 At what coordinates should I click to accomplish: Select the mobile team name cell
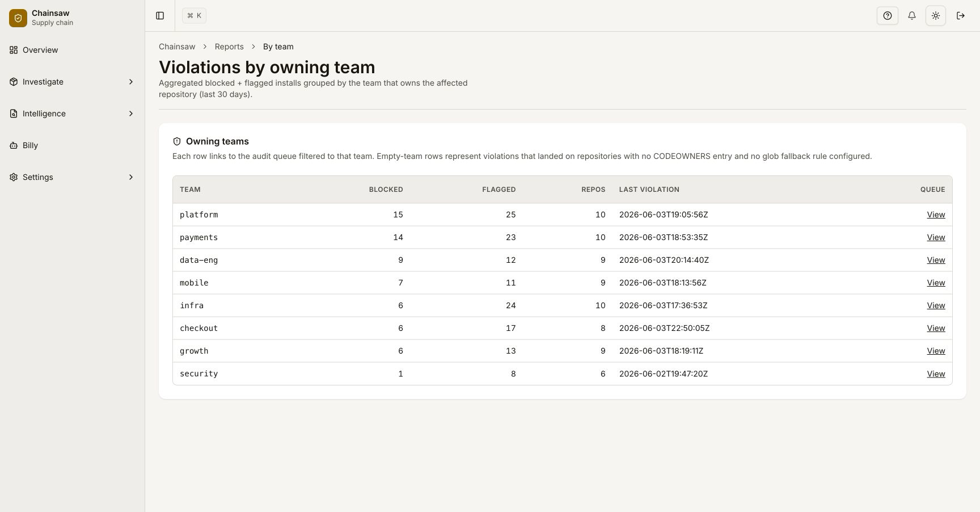(x=194, y=283)
